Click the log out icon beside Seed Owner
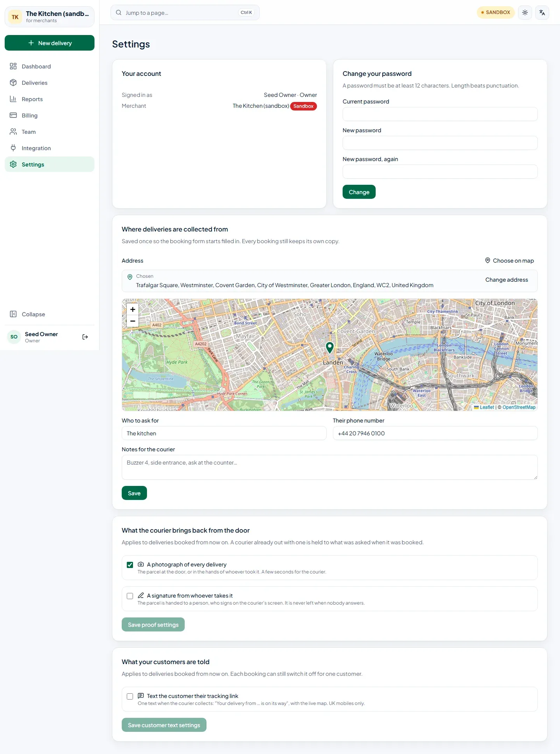The height and width of the screenshot is (754, 560). [85, 337]
